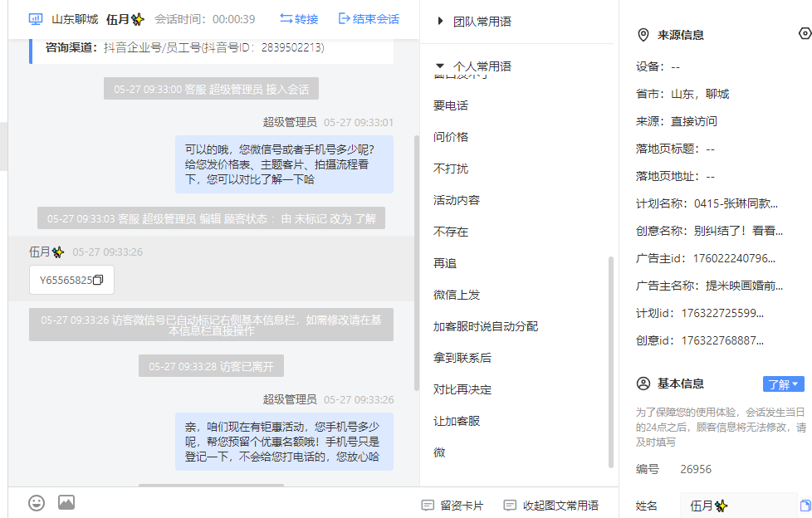Click 结束会话 to end the chat
812x518 pixels.
pyautogui.click(x=369, y=19)
